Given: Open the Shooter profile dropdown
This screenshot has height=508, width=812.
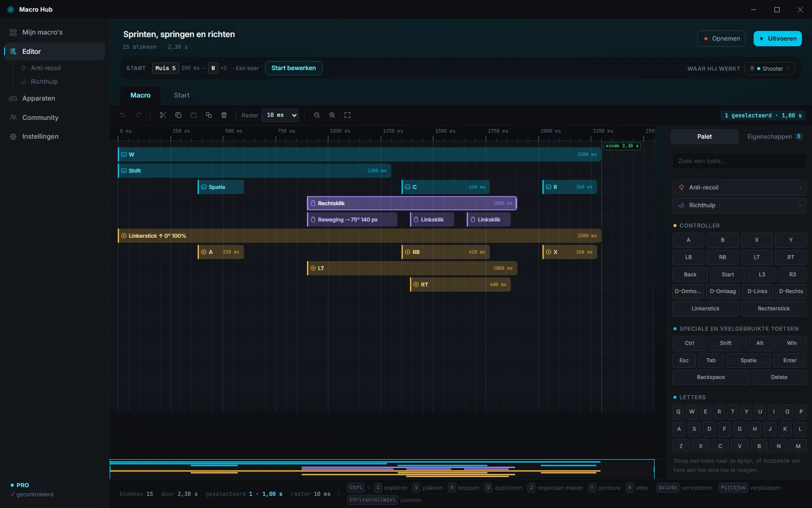Looking at the screenshot, I should (x=769, y=69).
